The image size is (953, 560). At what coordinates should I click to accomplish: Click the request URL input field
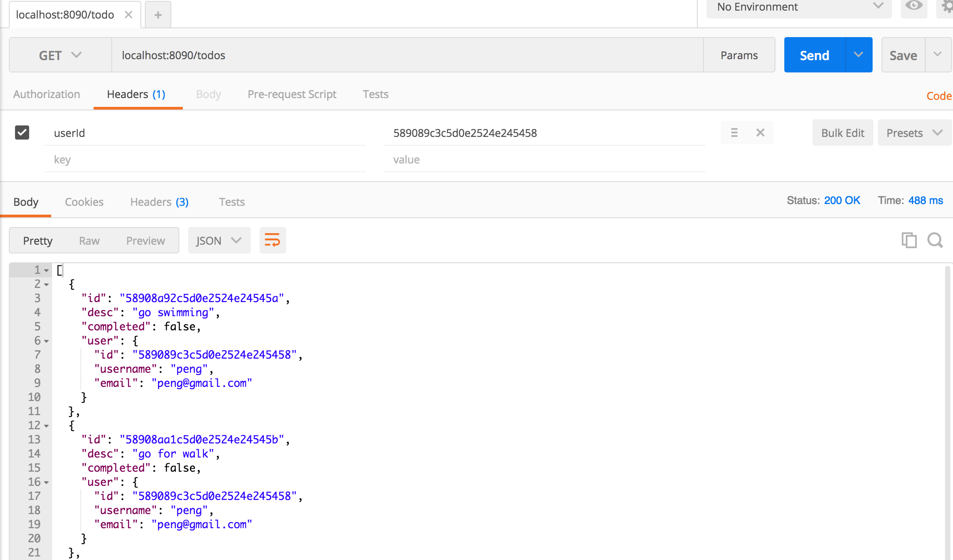(x=406, y=55)
